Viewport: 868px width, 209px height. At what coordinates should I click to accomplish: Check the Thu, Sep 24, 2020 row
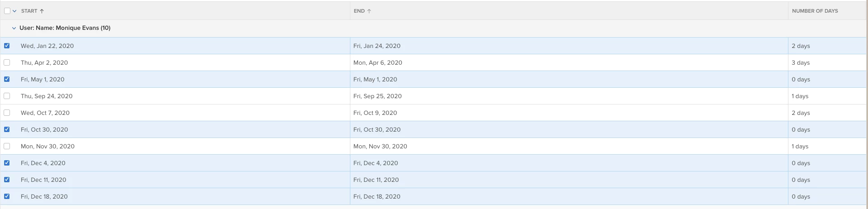coord(7,96)
